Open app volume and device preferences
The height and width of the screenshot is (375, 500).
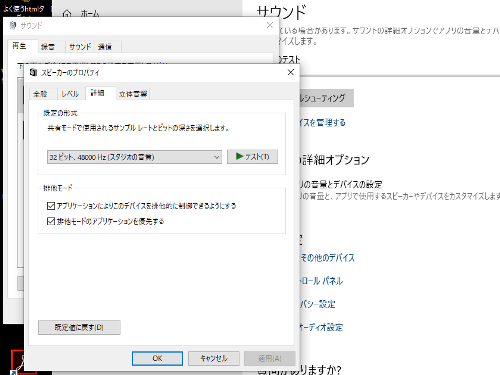[x=340, y=184]
